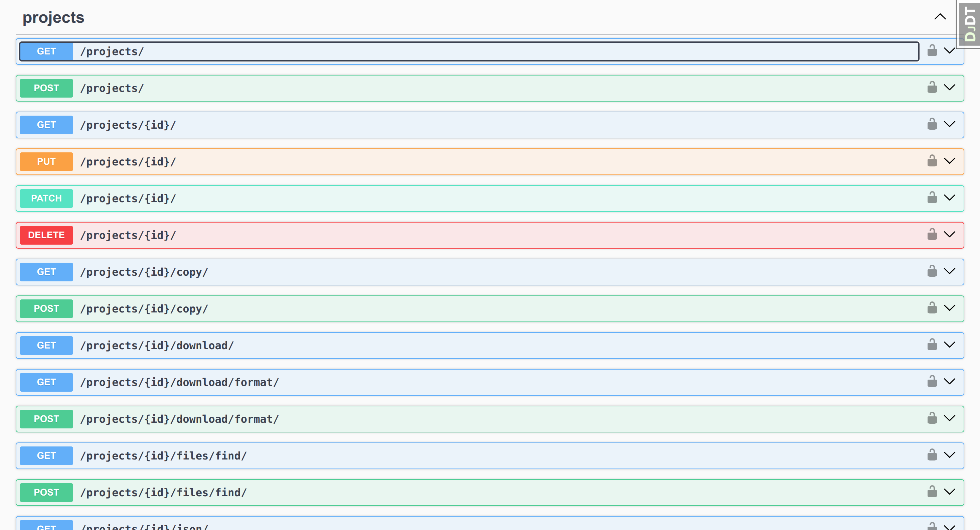Click /projects/{id}/download/ path text
This screenshot has height=530, width=980.
157,345
